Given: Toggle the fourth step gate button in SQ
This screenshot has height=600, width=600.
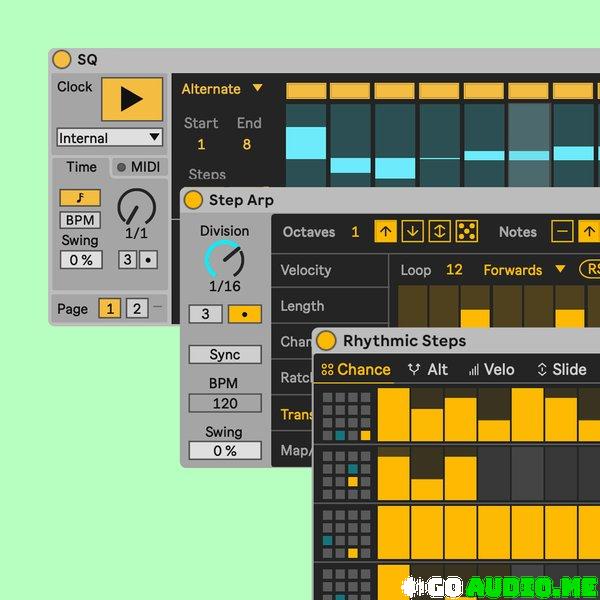Looking at the screenshot, I should pos(439,91).
